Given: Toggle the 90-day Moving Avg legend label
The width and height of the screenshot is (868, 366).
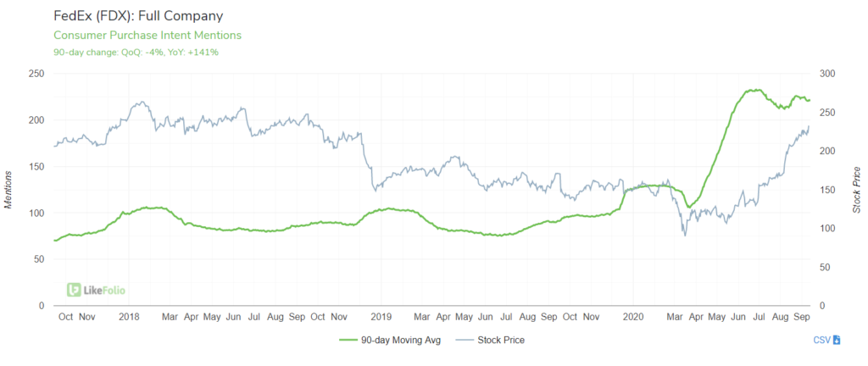Looking at the screenshot, I should pos(403,341).
